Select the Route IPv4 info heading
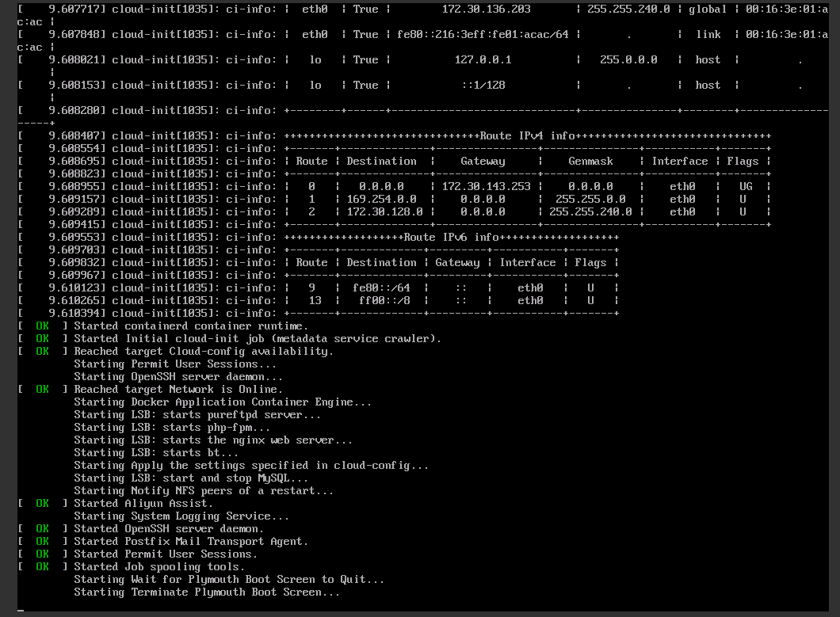 tap(527, 135)
